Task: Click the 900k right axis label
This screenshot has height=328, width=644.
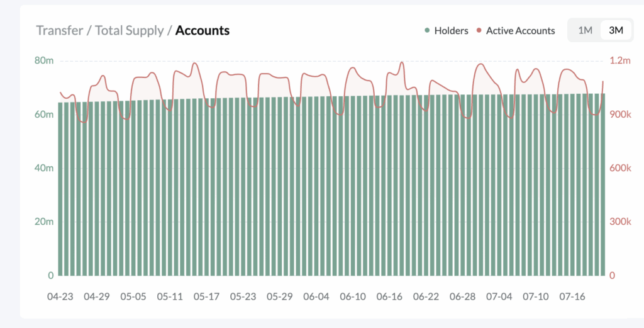Action: click(x=620, y=115)
